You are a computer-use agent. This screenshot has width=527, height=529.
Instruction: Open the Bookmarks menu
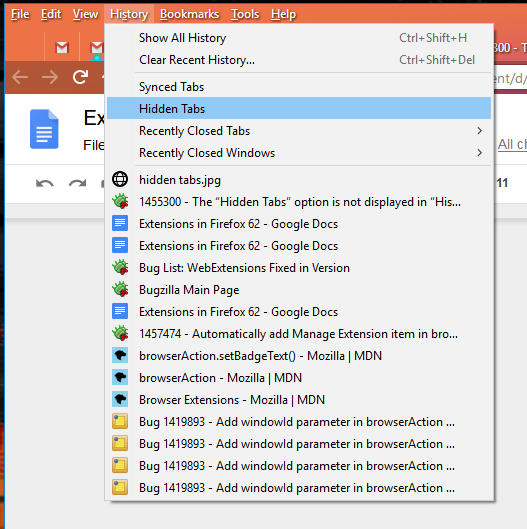[189, 14]
